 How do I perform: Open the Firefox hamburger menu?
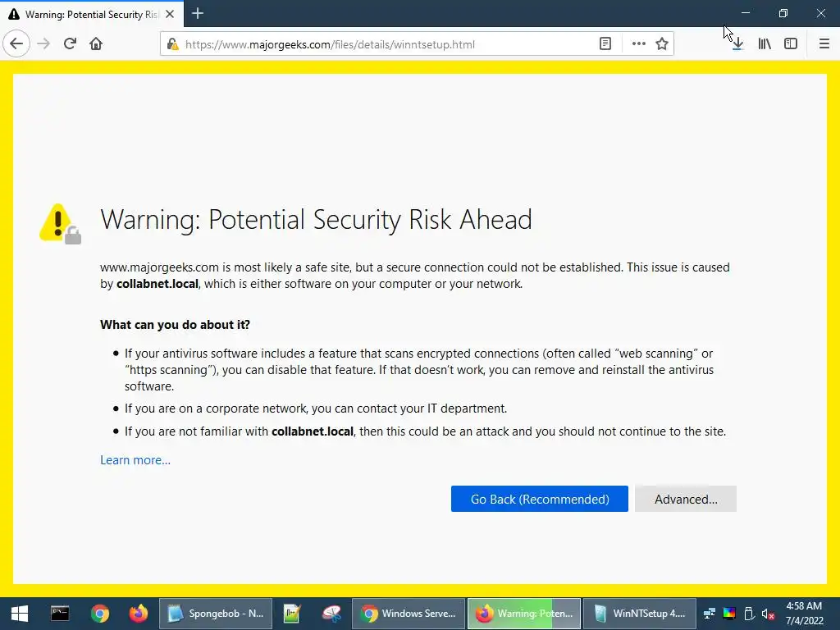[824, 44]
